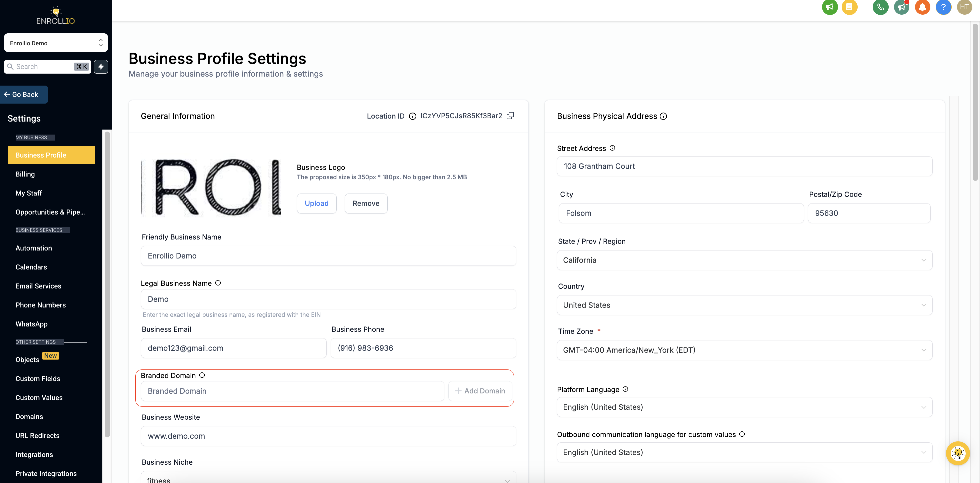Click the lightning bolt quick actions icon
This screenshot has height=483, width=980.
click(101, 67)
